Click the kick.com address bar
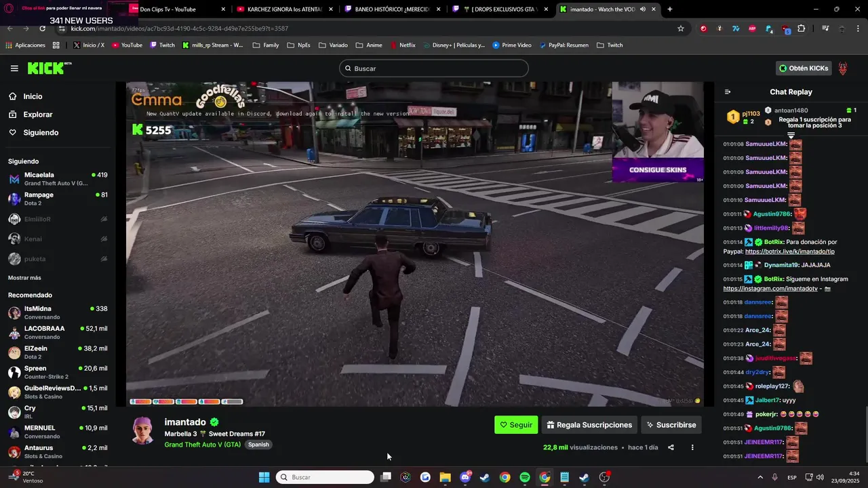This screenshot has width=868, height=488. 366,28
